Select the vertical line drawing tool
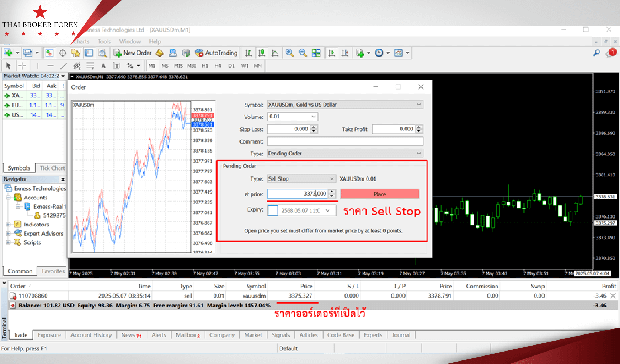 click(37, 66)
